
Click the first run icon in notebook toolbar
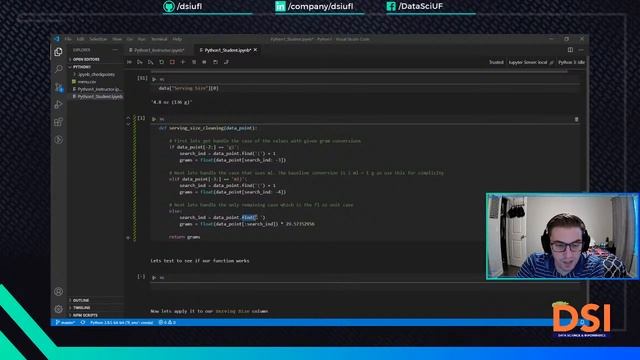(129, 62)
